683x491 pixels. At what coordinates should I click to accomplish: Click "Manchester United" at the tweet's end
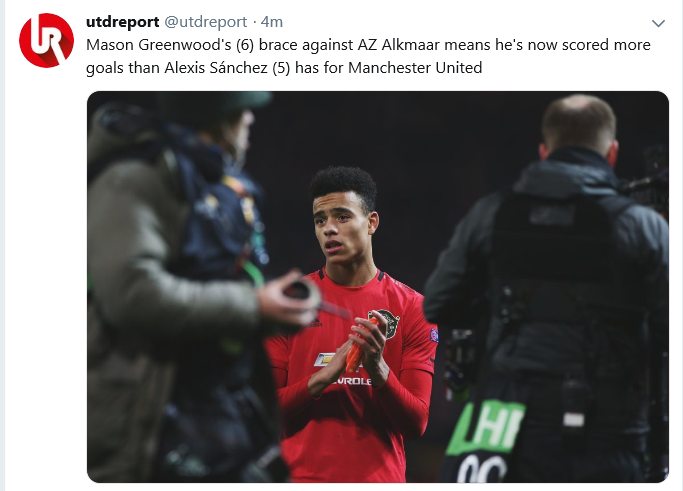tap(415, 68)
